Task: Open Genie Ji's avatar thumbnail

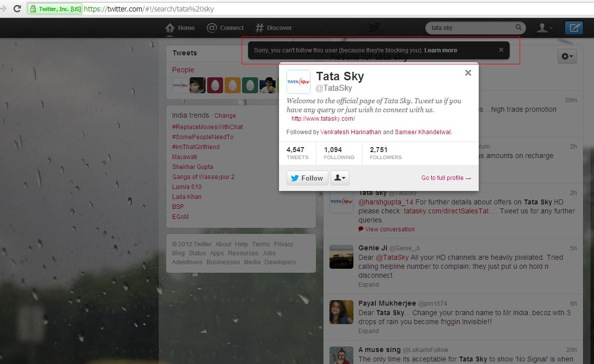Action: [x=341, y=258]
